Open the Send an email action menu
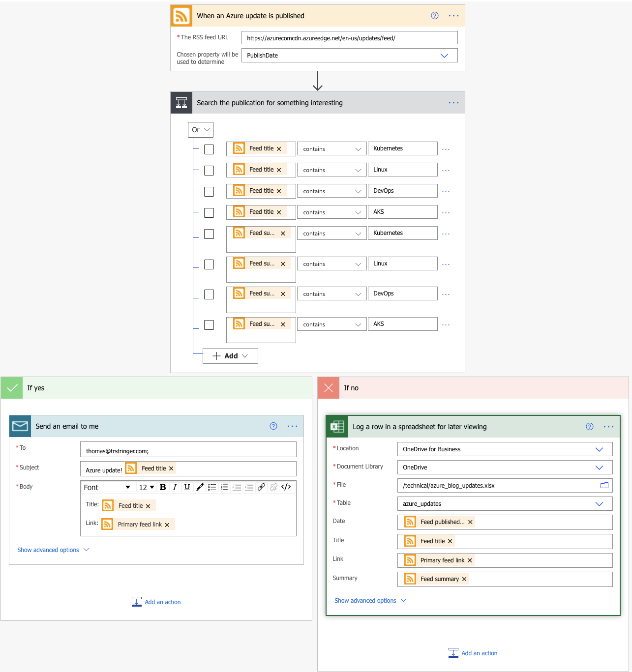The image size is (632, 672). tap(293, 426)
